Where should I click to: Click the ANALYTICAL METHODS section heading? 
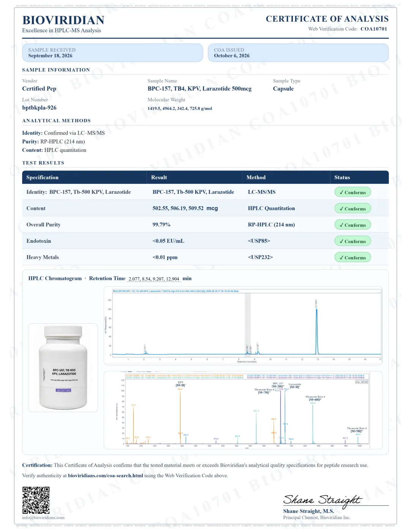point(57,121)
